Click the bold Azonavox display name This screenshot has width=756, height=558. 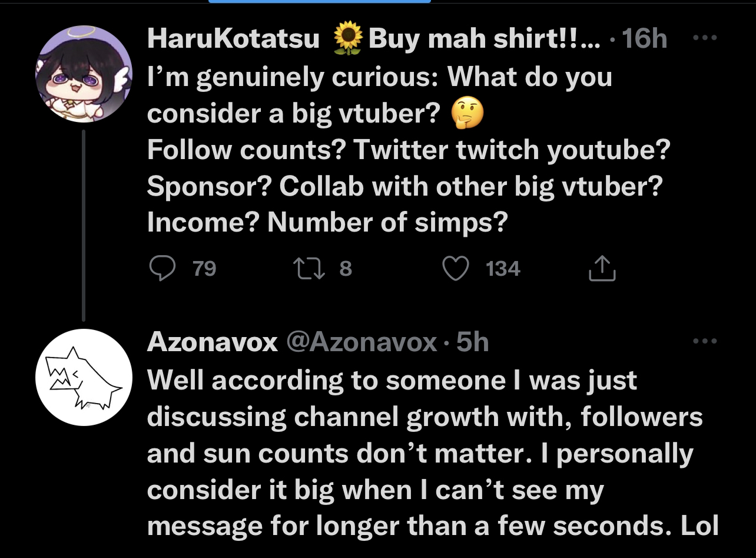(x=212, y=342)
